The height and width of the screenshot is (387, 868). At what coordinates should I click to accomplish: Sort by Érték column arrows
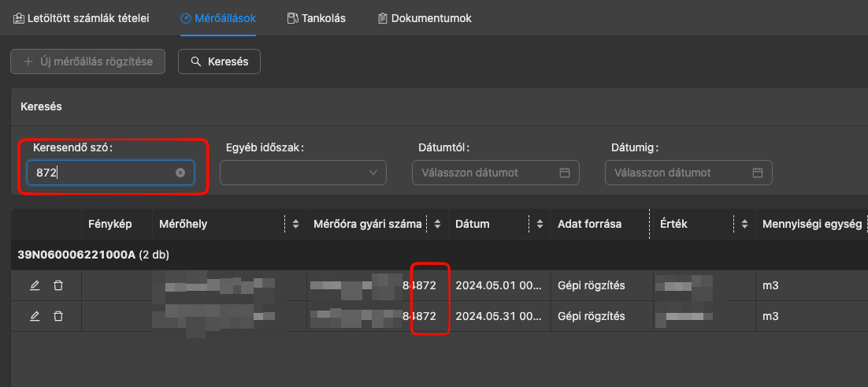744,224
